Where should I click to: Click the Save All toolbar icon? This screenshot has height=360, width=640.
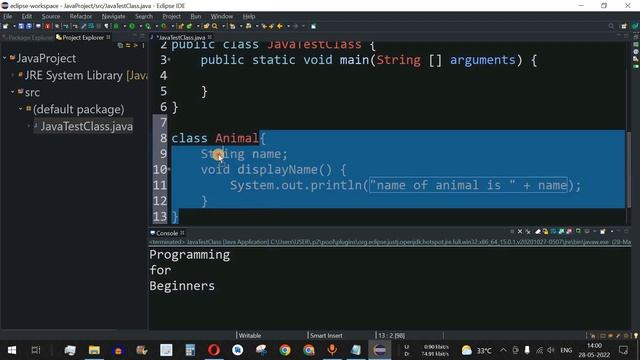29,26
